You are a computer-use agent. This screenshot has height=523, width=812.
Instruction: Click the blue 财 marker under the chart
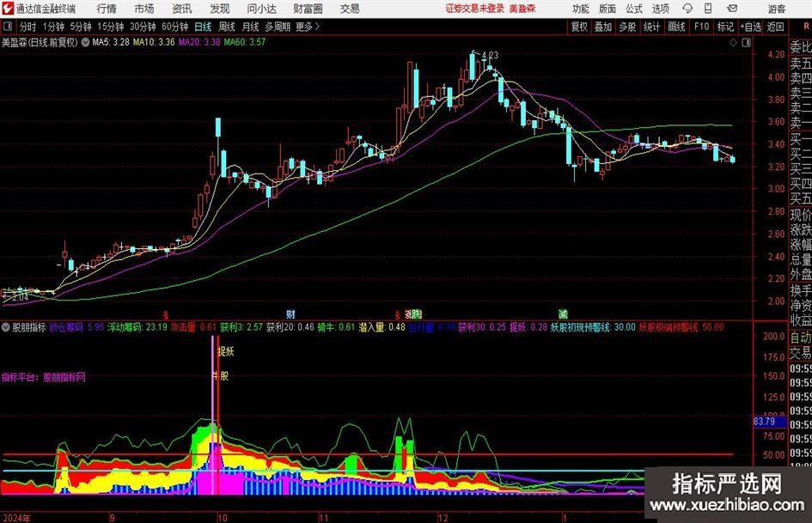(290, 314)
